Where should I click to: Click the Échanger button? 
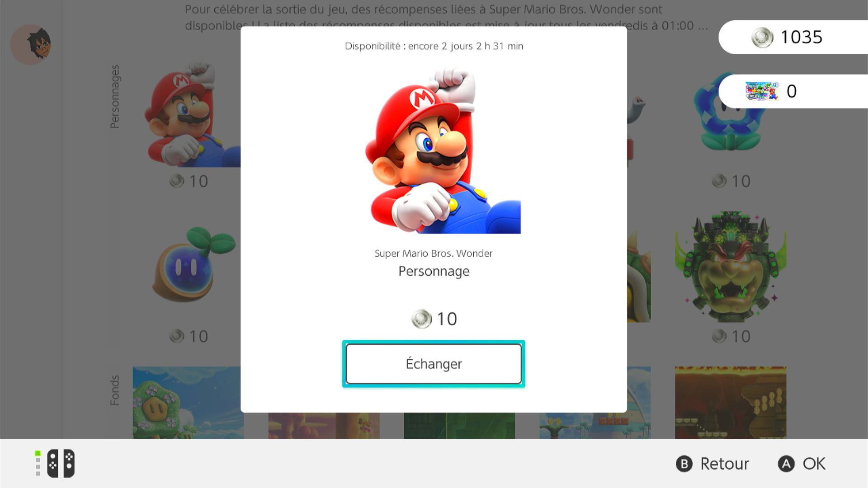coord(434,364)
